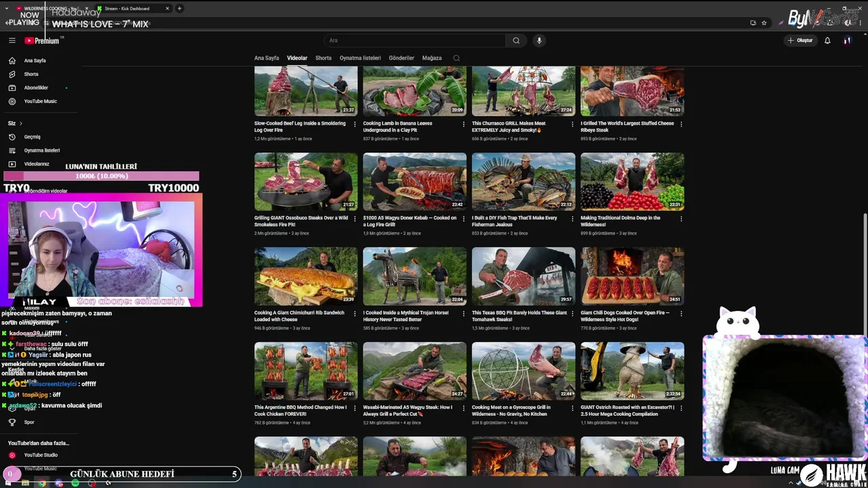Click the YouTube Premium logo

[x=42, y=41]
